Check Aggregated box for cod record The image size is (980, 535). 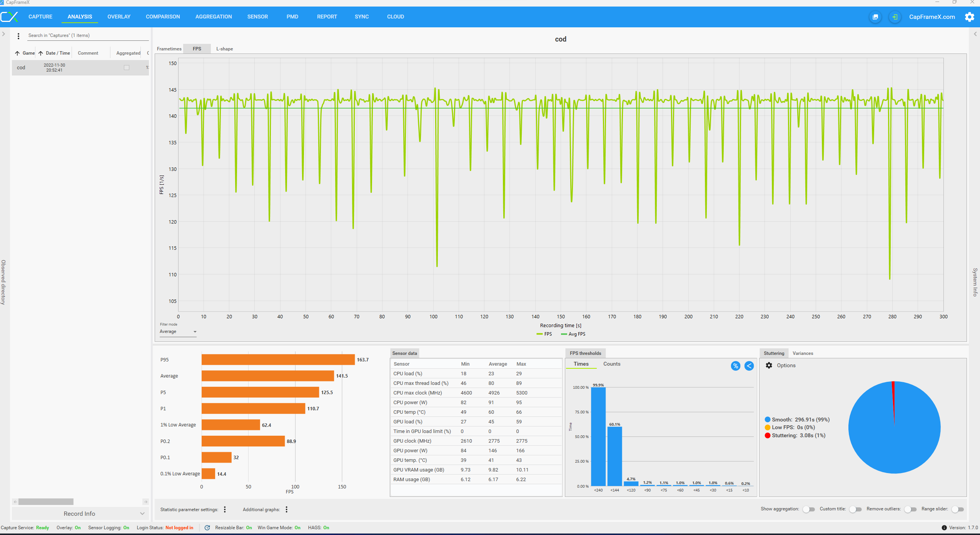pos(127,68)
